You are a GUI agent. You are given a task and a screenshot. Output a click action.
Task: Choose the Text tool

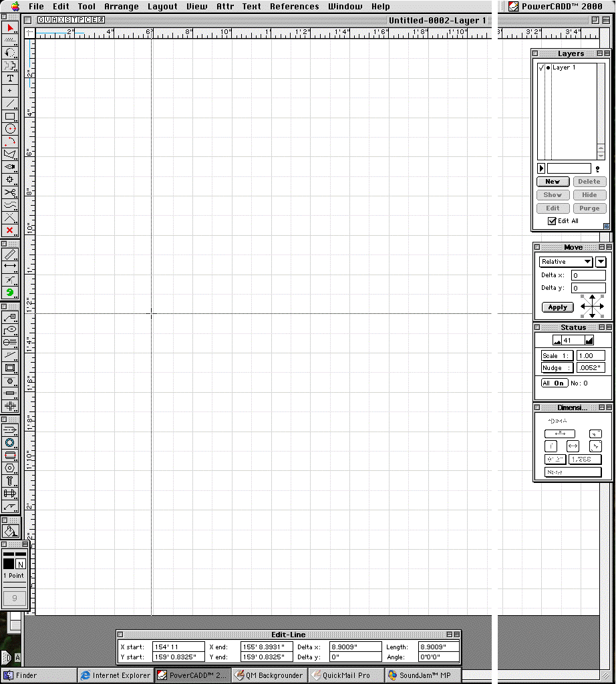(10, 78)
